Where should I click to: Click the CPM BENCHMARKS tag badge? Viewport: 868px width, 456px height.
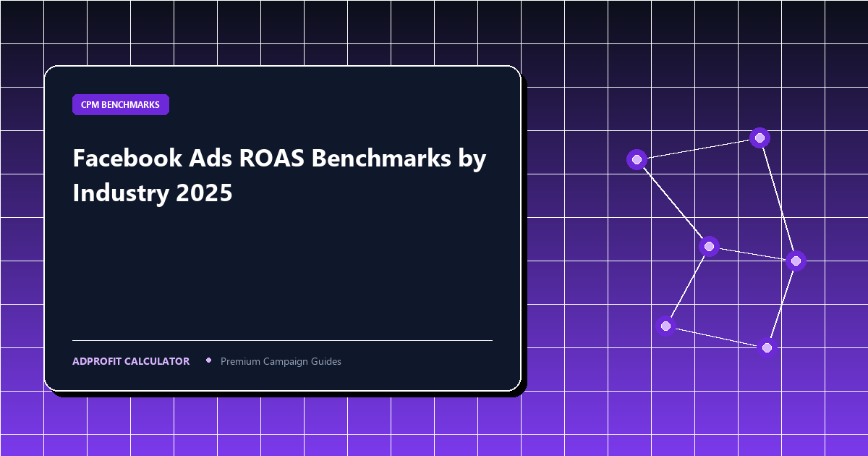point(121,105)
